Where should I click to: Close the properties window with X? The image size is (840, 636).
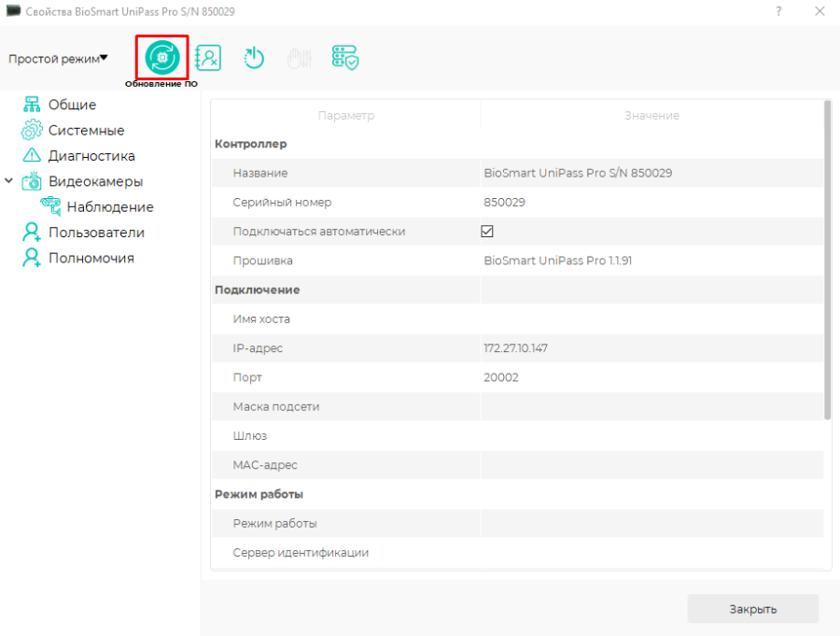click(819, 11)
